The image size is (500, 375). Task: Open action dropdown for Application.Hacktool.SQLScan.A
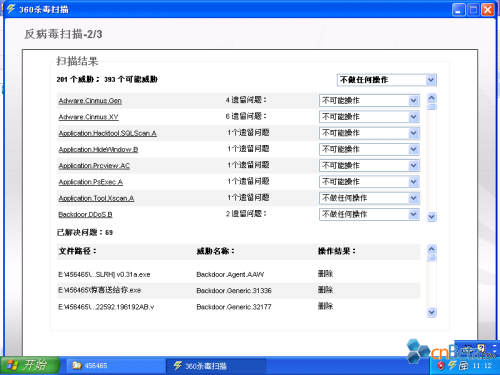pos(369,133)
